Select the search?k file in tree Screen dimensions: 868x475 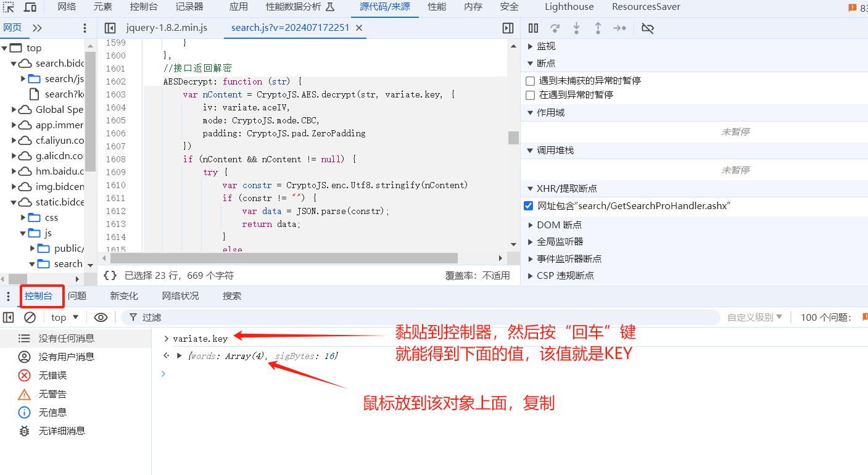[x=57, y=94]
